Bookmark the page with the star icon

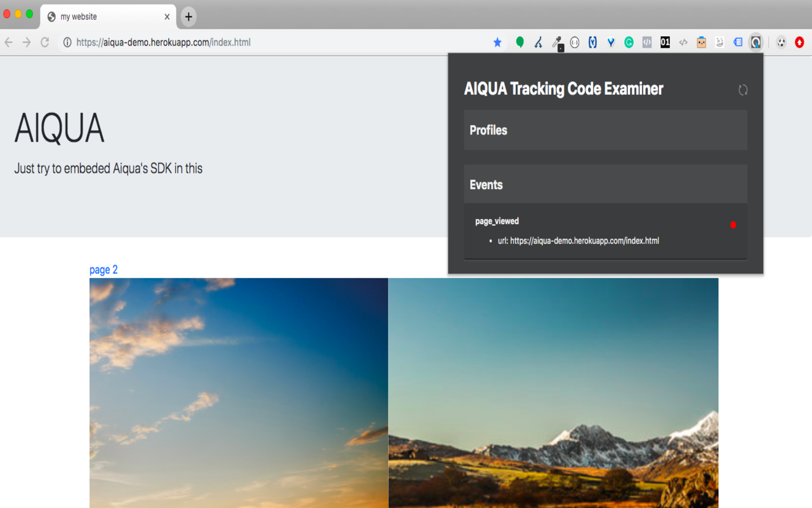[497, 42]
